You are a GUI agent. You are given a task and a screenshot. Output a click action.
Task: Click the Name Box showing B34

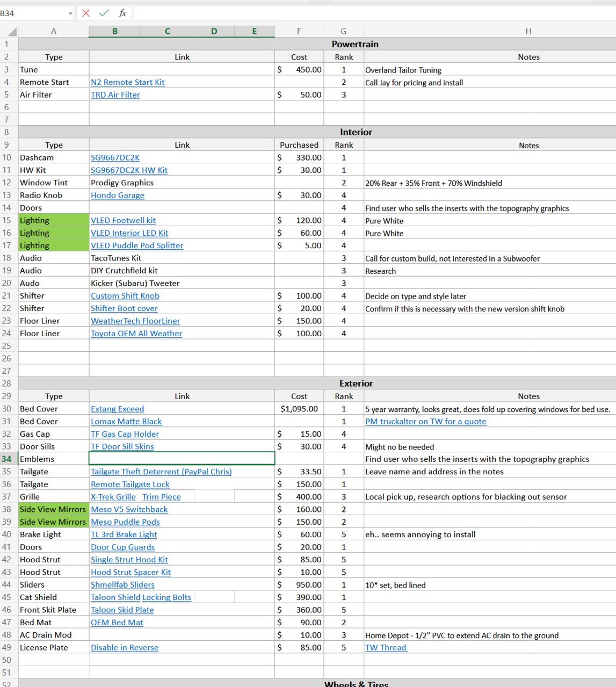point(33,13)
